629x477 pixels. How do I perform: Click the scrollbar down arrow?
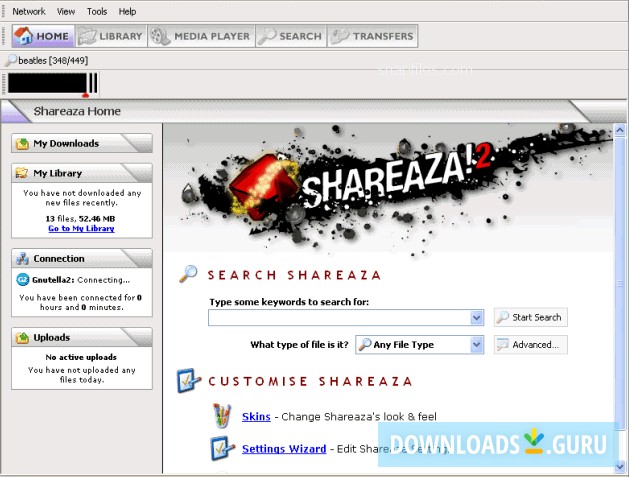point(620,467)
